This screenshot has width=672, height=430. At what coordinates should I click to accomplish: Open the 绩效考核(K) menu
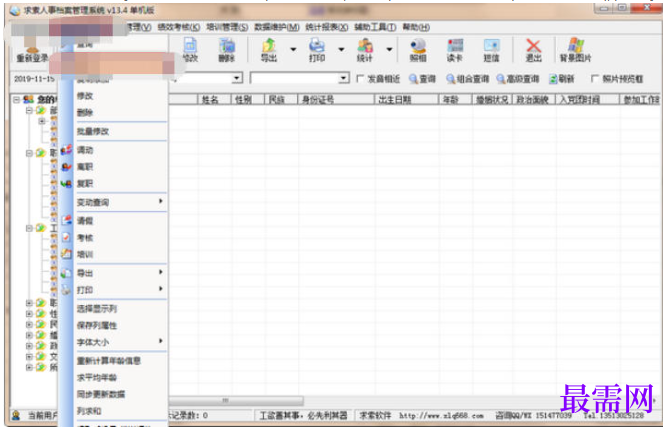pyautogui.click(x=178, y=27)
